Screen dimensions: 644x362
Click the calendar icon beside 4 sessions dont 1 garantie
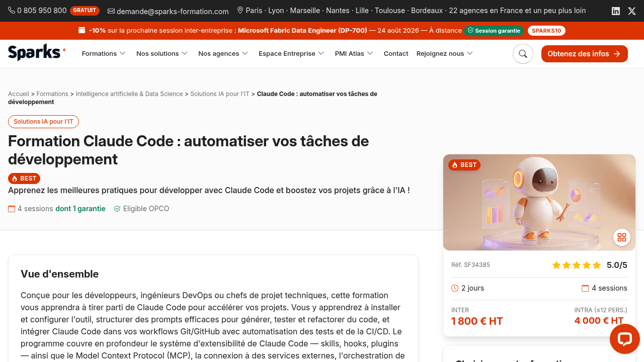[x=12, y=209]
